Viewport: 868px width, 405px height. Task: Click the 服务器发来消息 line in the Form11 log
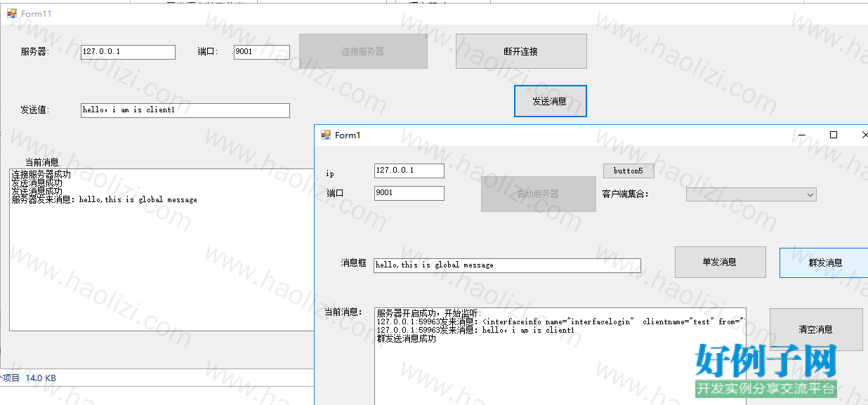[x=105, y=199]
